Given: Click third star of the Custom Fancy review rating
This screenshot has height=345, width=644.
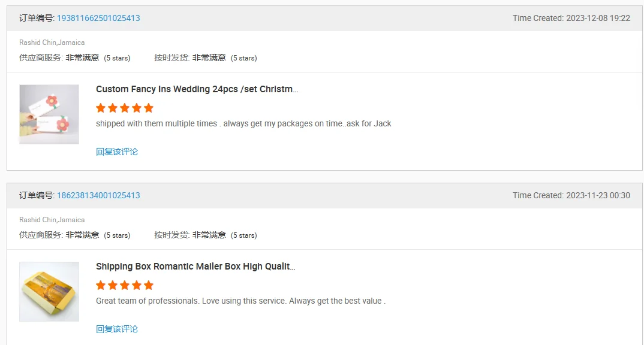Looking at the screenshot, I should point(125,108).
